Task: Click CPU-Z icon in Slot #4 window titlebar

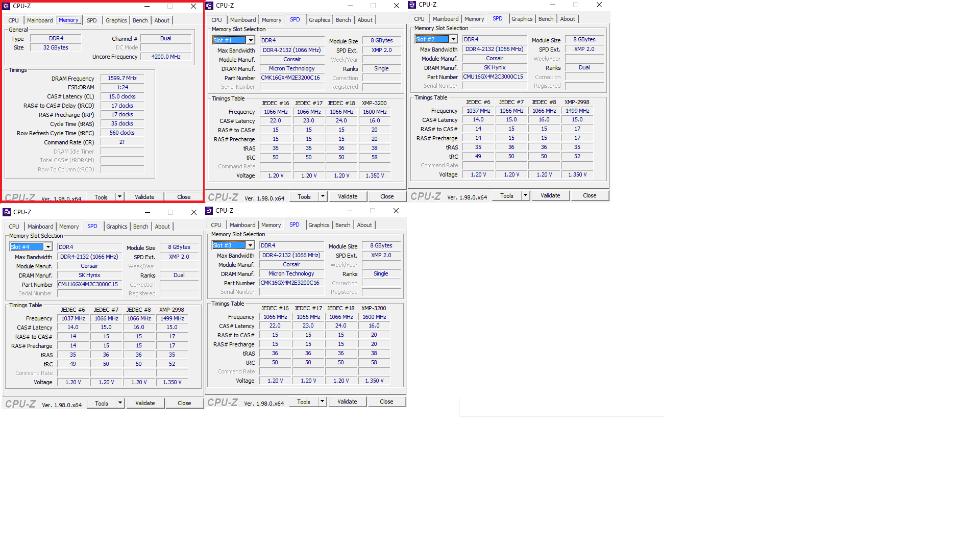Action: click(x=7, y=212)
